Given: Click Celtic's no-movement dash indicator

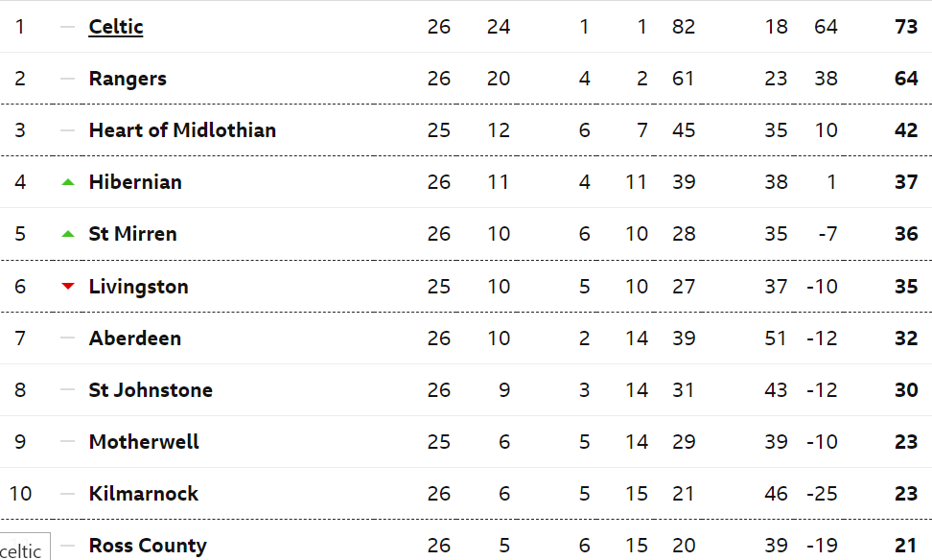Looking at the screenshot, I should pos(68,27).
